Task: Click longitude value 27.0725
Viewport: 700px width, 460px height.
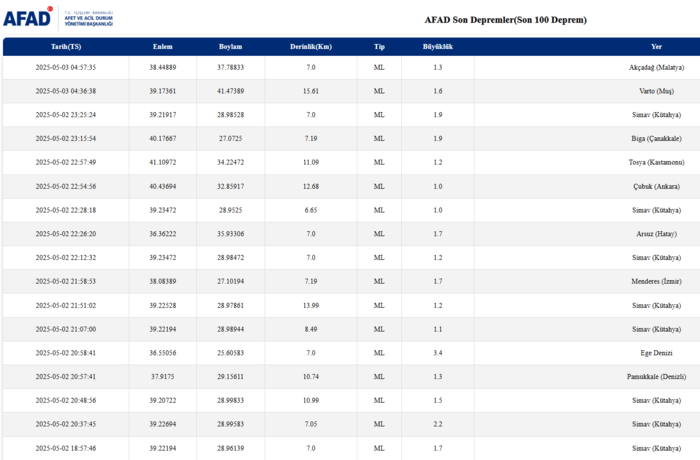Action: point(230,138)
